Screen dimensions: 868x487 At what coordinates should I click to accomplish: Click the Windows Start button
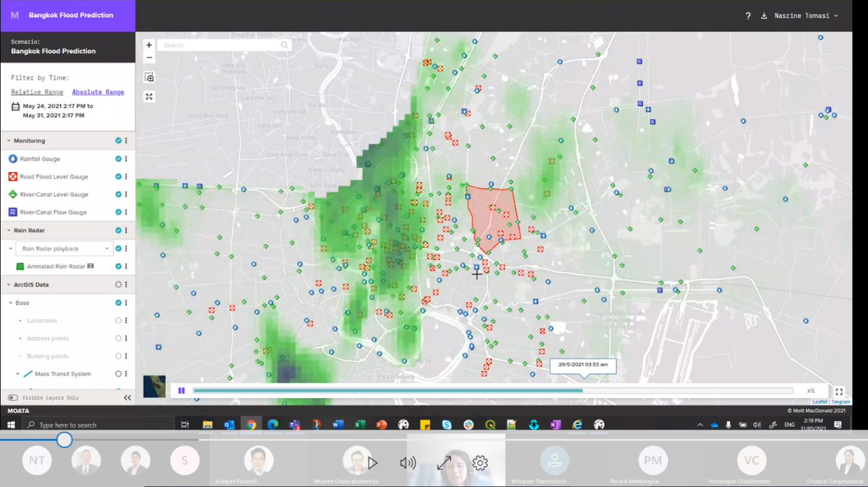tap(11, 425)
